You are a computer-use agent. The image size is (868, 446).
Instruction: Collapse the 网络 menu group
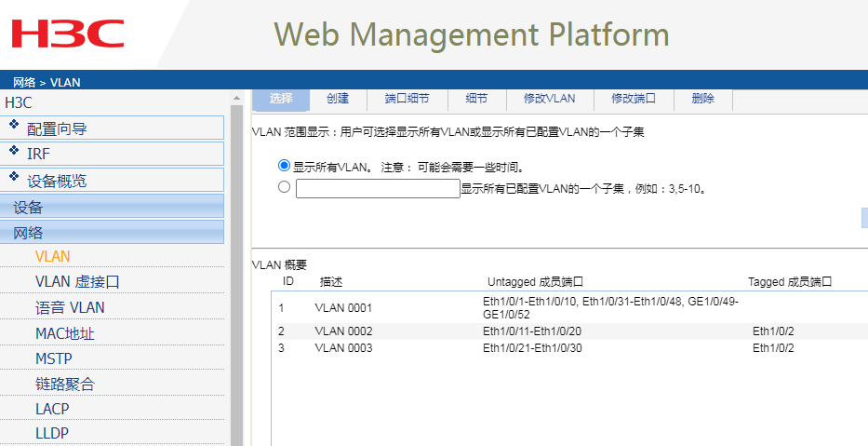pos(28,233)
